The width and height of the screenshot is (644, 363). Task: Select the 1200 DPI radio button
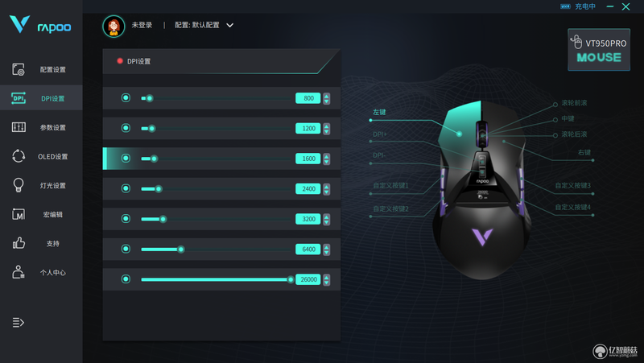click(x=126, y=128)
